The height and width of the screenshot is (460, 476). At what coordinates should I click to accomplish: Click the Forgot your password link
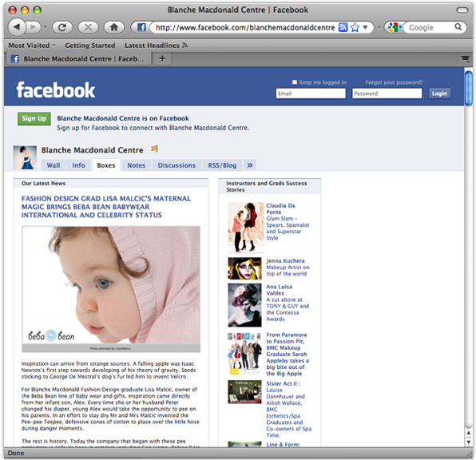click(x=394, y=82)
